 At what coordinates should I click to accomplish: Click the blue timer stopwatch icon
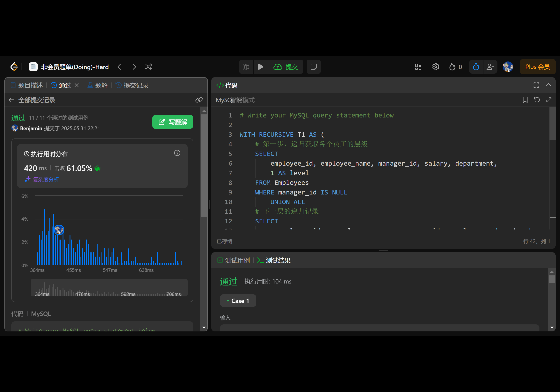pyautogui.click(x=476, y=67)
